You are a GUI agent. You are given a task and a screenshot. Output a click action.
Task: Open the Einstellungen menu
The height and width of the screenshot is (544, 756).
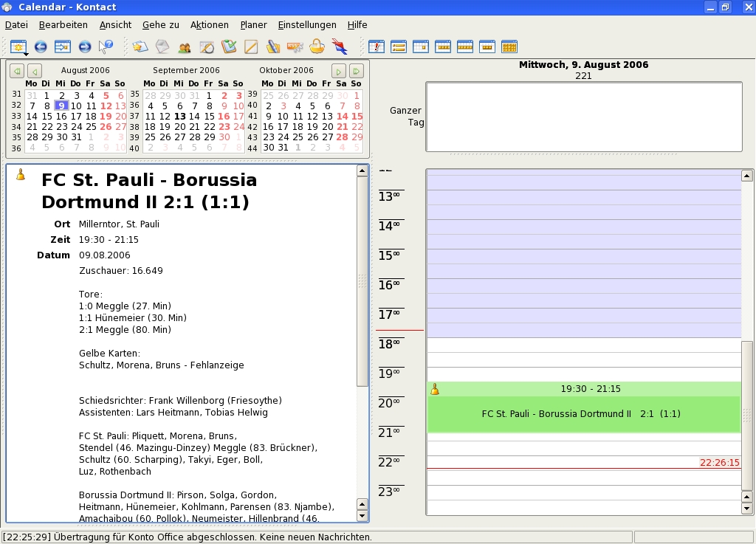307,24
